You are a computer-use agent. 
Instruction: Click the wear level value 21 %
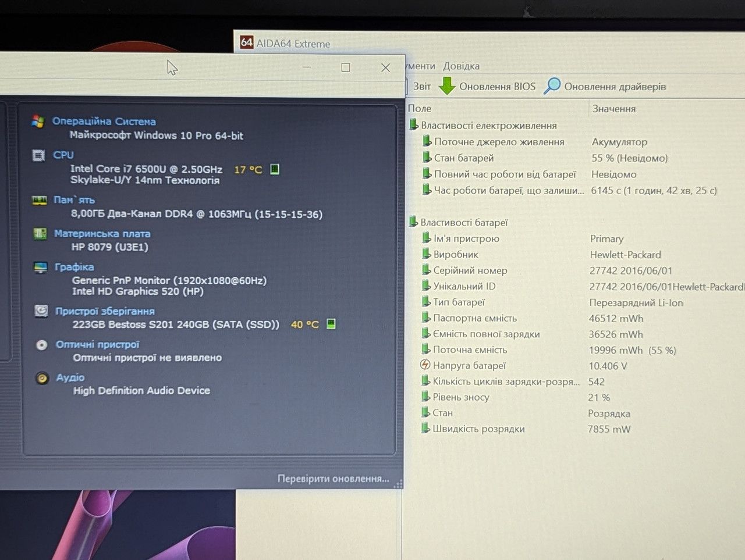(x=599, y=398)
